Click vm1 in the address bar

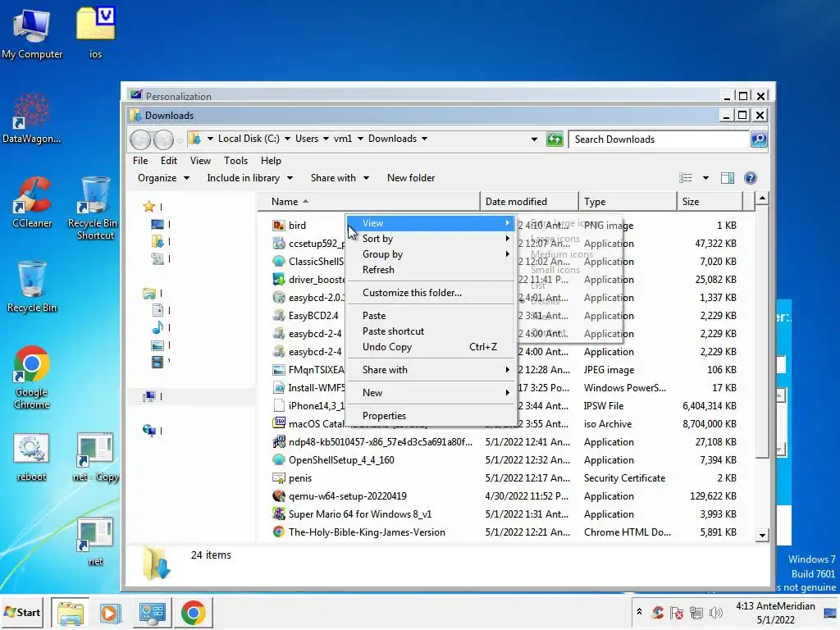pyautogui.click(x=343, y=139)
